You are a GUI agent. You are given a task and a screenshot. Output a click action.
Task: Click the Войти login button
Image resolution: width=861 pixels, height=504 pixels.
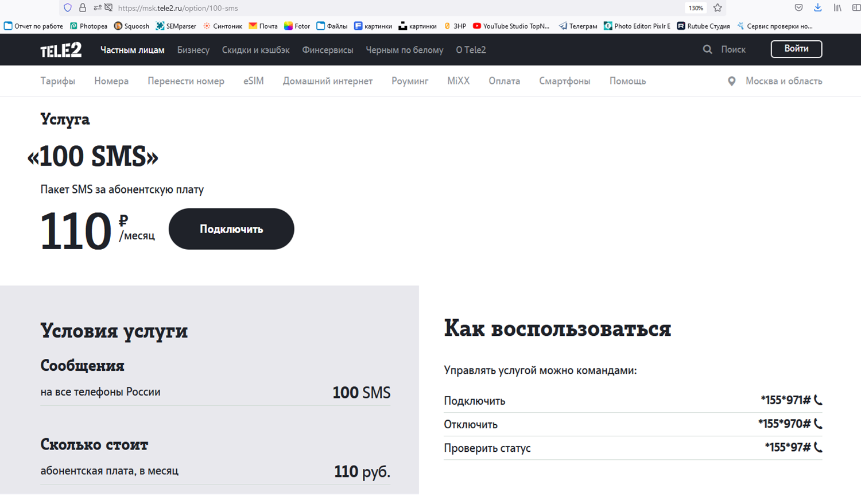pos(797,49)
